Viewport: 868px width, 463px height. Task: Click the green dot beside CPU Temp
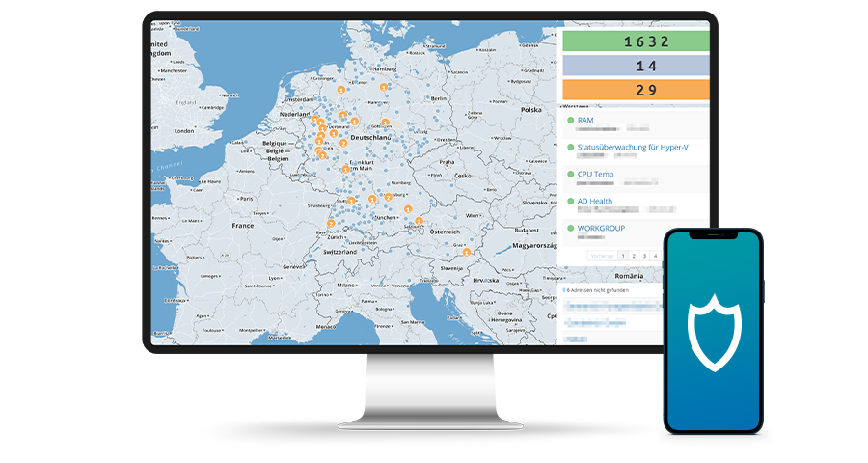[570, 174]
